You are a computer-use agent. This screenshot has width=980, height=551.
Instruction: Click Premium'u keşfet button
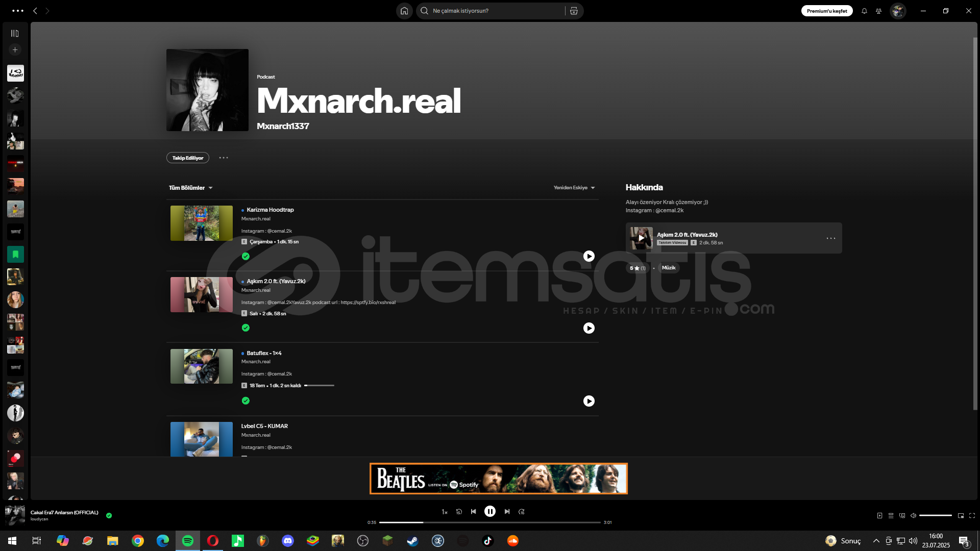pos(827,11)
